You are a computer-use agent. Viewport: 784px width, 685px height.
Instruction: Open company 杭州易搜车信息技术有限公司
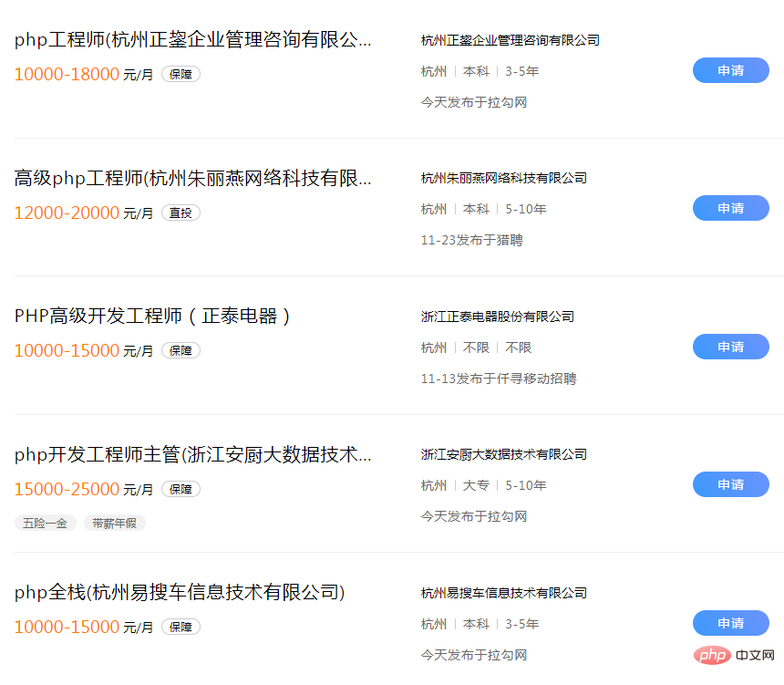(503, 593)
